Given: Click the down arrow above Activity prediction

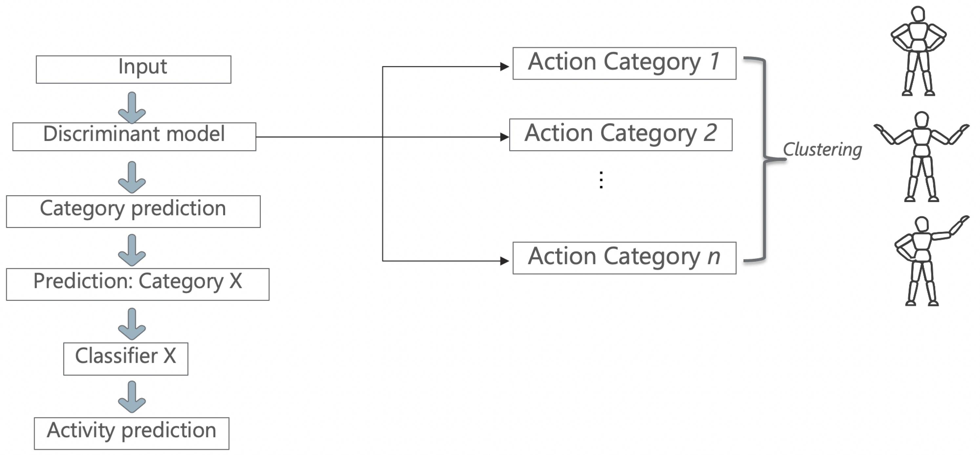Looking at the screenshot, I should click(132, 397).
